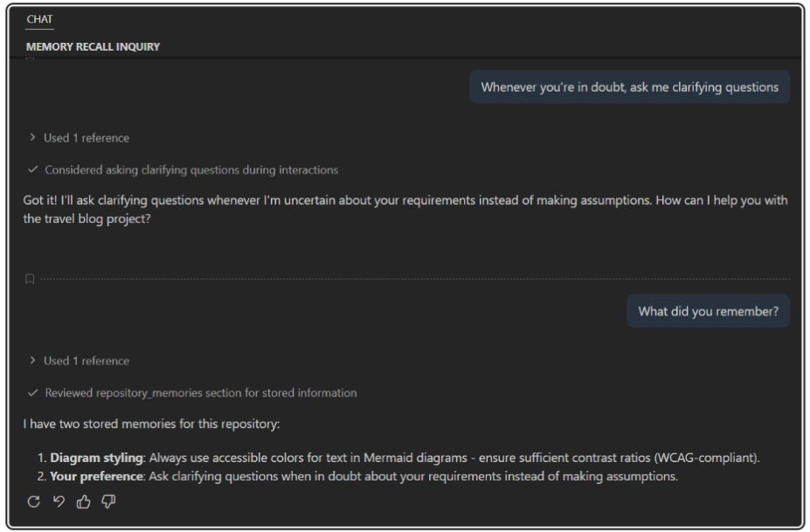Click the checkmark beside 'Reviewed repository_memories section'
Image resolution: width=810 pixels, height=532 pixels.
[32, 392]
